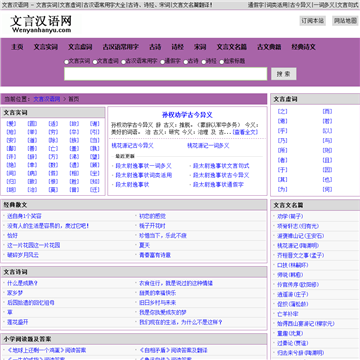Open 游褒禅山记 (王安石) link
The height and width of the screenshot is (360, 360).
pos(301,236)
